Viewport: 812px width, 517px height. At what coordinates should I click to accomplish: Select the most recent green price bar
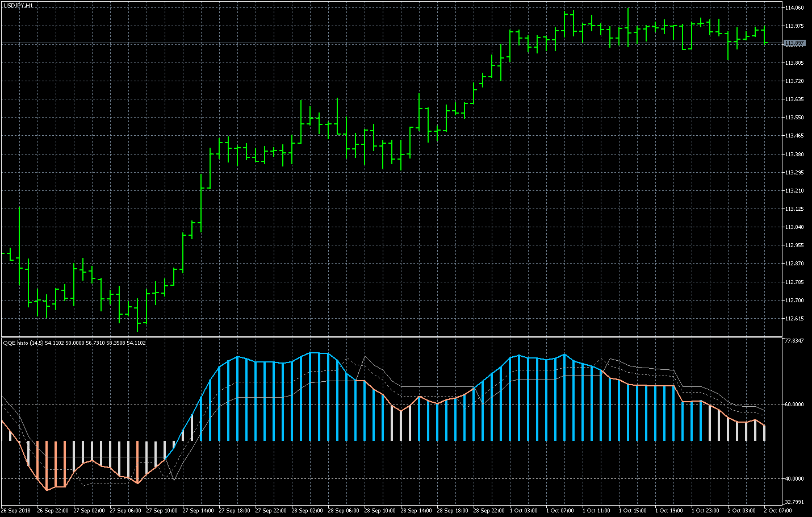pyautogui.click(x=764, y=35)
